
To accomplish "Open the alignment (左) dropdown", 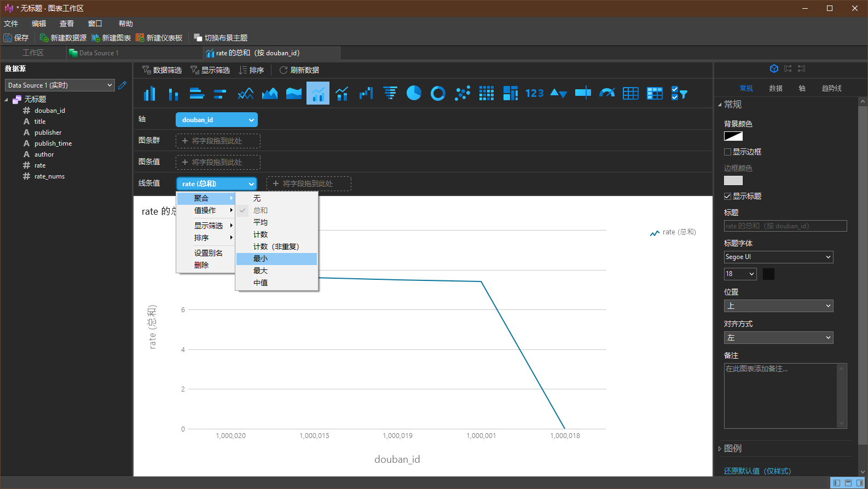I will point(778,337).
